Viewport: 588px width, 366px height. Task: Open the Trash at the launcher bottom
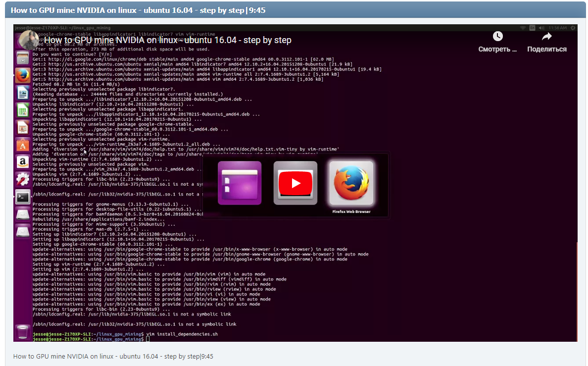click(23, 332)
